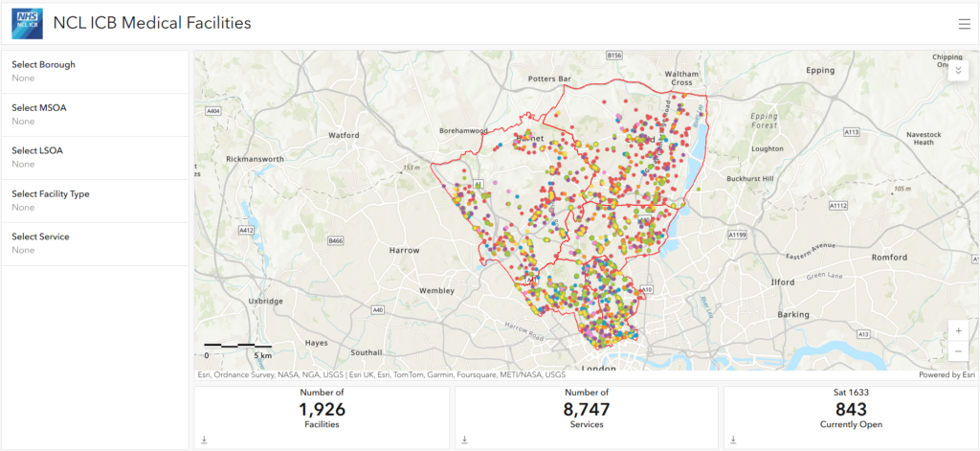
Task: Click the A404 road shield
Action: [x=213, y=111]
